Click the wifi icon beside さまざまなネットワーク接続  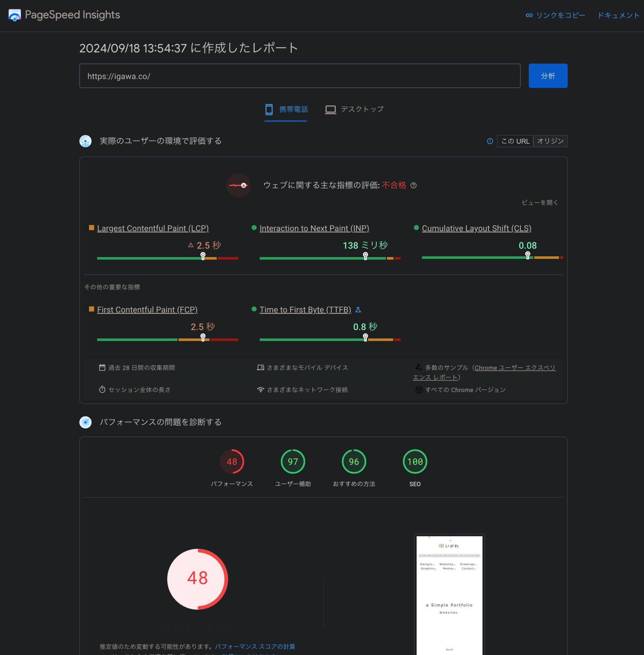pyautogui.click(x=260, y=390)
